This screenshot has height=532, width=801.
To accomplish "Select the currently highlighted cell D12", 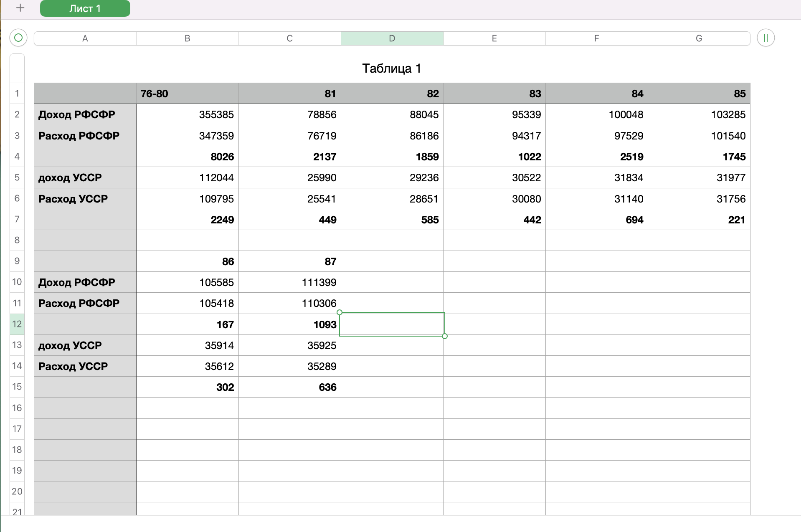I will pyautogui.click(x=392, y=324).
